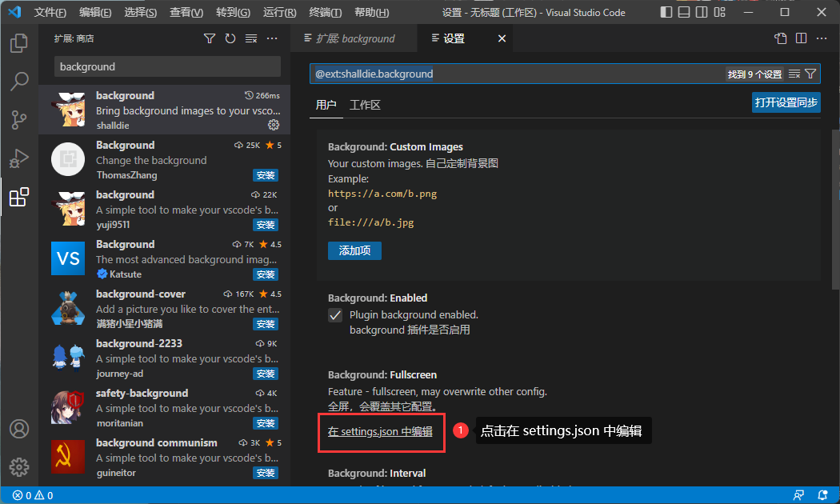Click 在 settings.json 中编辑 link
This screenshot has width=840, height=504.
[380, 432]
